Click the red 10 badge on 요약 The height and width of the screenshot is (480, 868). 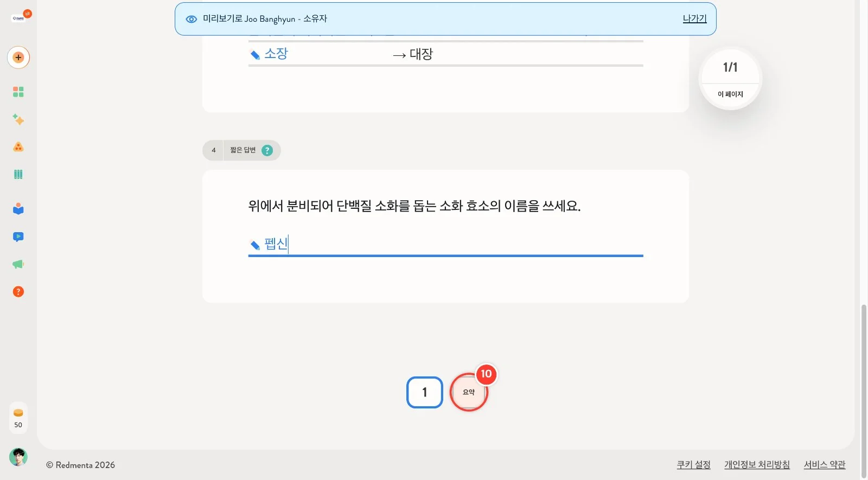point(486,374)
